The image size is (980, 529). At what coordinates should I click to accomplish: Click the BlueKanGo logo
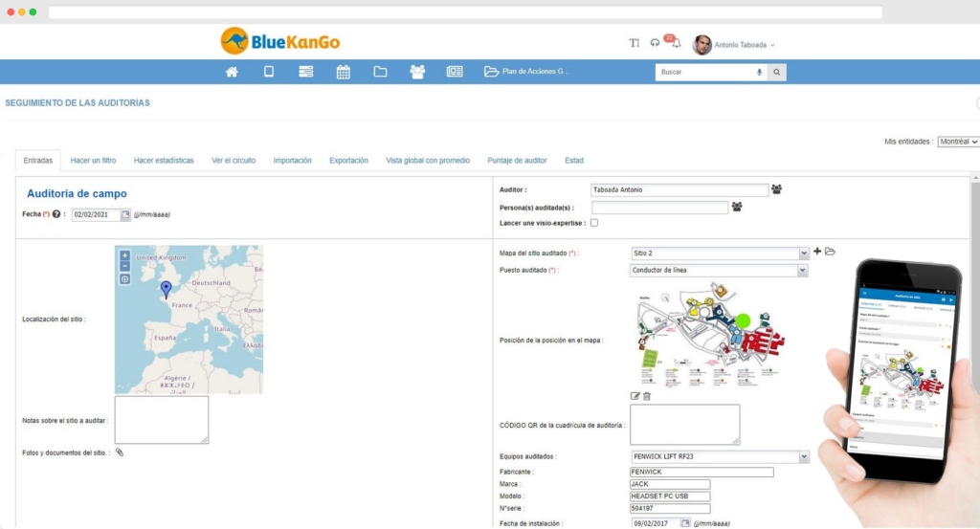coord(280,41)
